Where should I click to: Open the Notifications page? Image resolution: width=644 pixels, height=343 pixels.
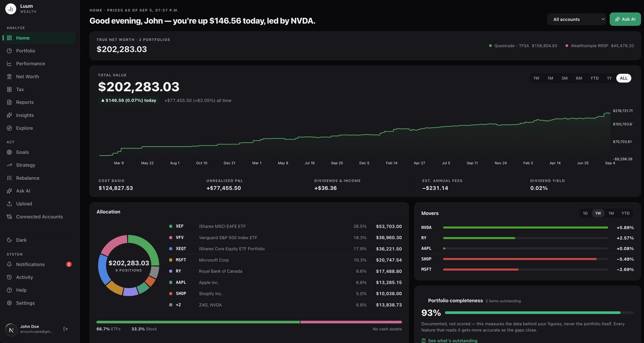(39, 264)
